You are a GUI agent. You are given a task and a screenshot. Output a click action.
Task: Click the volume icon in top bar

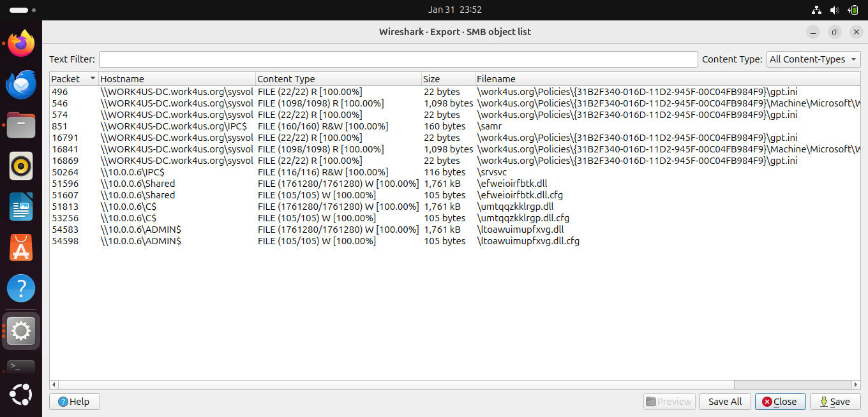[x=834, y=10]
